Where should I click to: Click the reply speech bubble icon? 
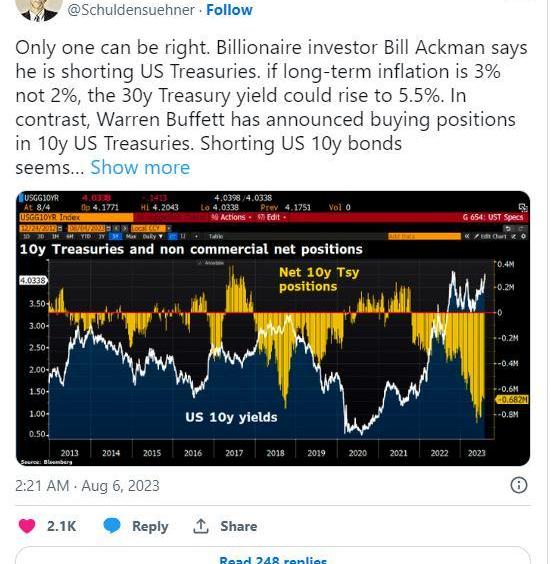click(112, 526)
